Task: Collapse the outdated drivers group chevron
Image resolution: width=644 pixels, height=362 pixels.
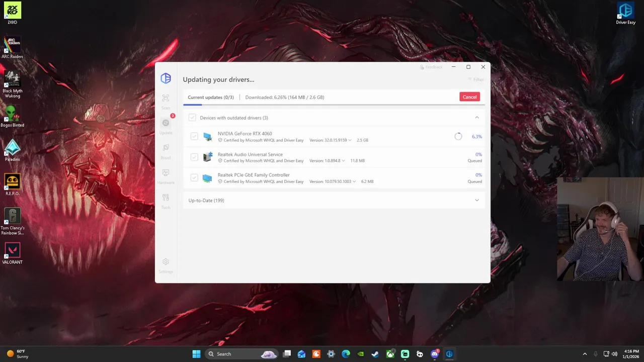Action: click(477, 118)
